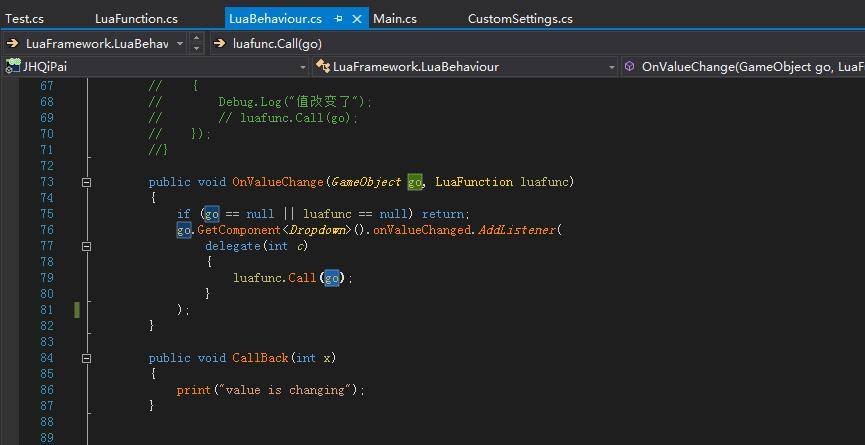Click the LuaFunction type on line 73
Screen dimensions: 865x445
click(474, 182)
